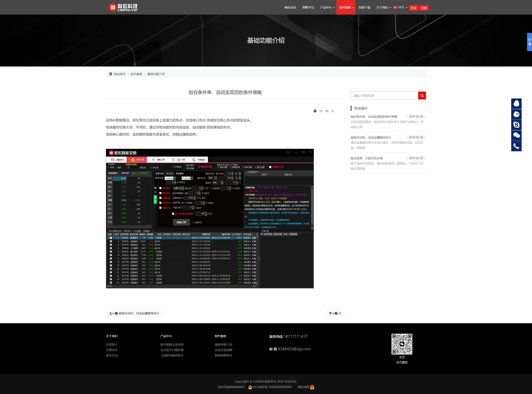Viewport: 532px width, 394px height.
Task: Set article font size to 大
Action: coord(332,111)
